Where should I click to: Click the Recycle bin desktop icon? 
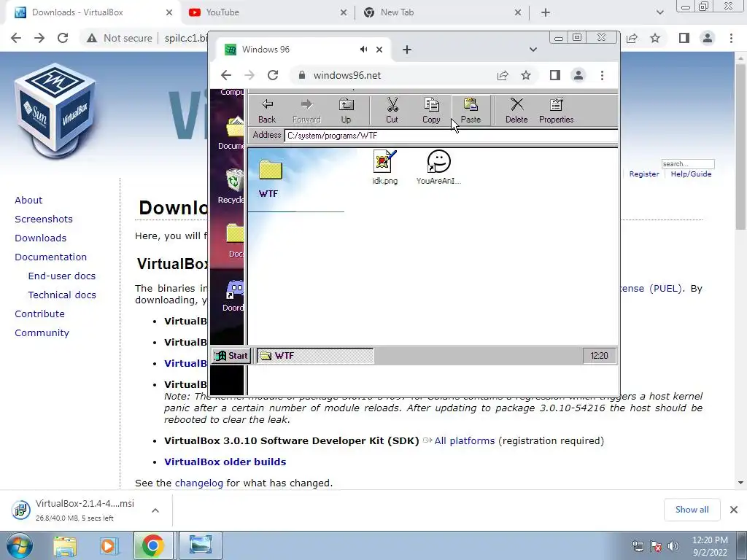(232, 187)
